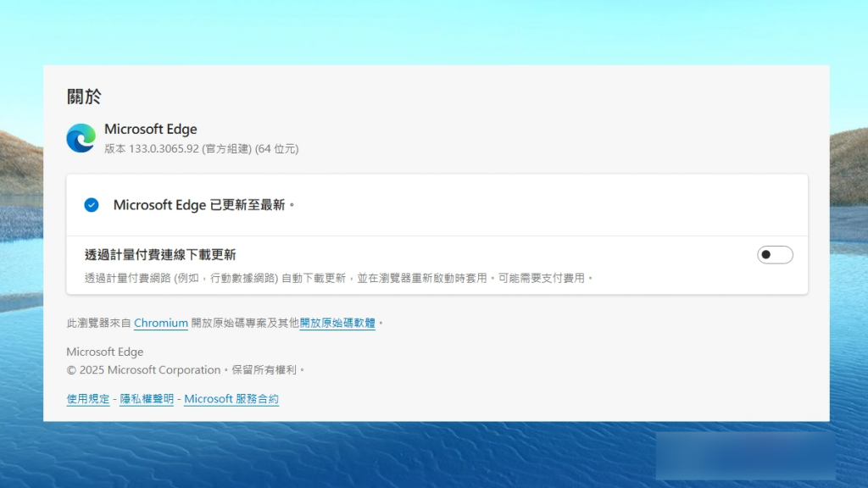The image size is (868, 488).
Task: Open the 隱私權聲明 link
Action: [x=147, y=398]
